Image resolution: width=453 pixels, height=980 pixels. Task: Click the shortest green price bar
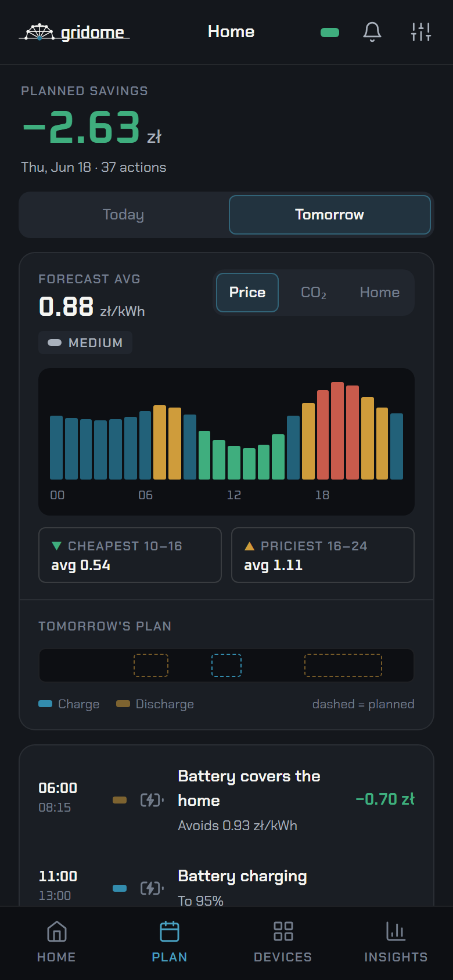tap(249, 464)
